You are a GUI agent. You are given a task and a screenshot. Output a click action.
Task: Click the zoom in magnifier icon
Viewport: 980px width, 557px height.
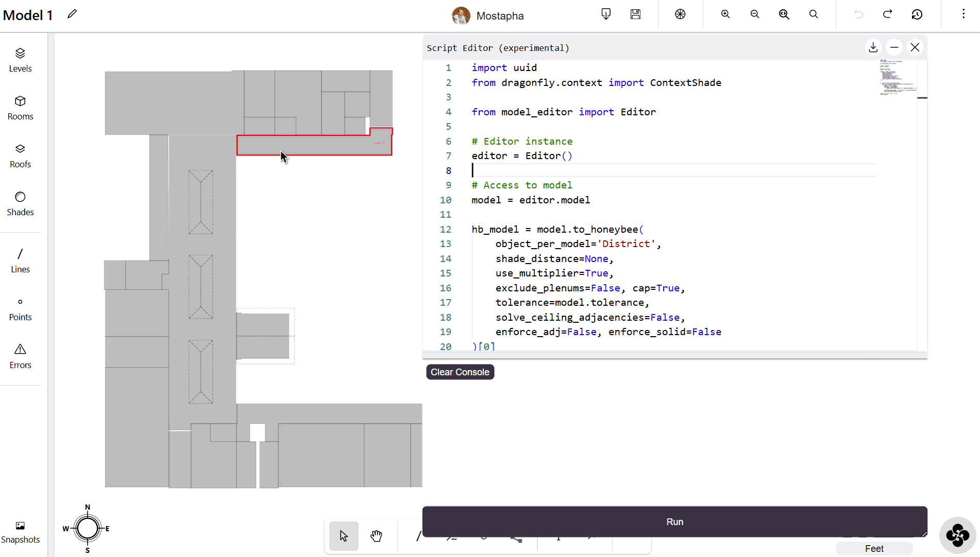click(725, 14)
